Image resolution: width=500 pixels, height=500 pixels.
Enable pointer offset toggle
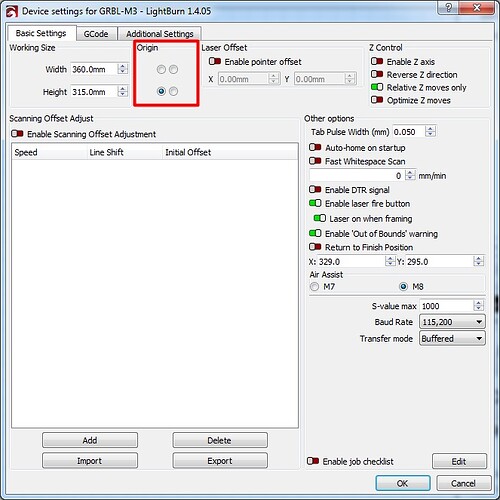click(215, 61)
